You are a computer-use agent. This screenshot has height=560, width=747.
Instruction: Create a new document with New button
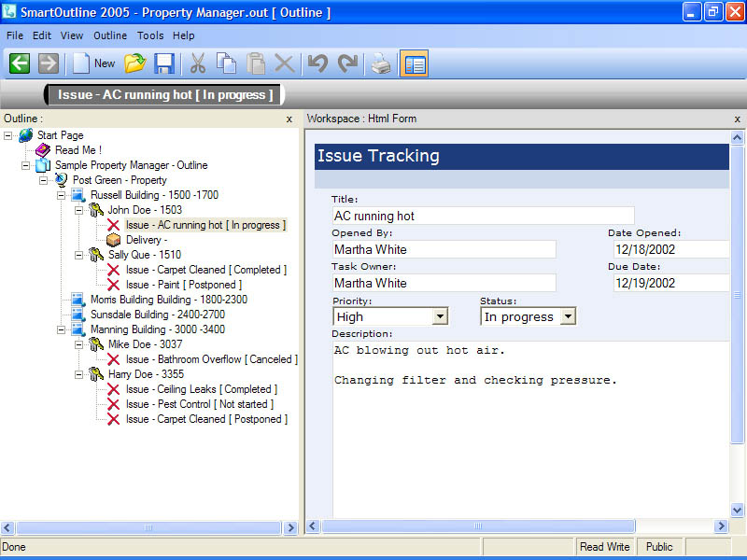click(94, 63)
